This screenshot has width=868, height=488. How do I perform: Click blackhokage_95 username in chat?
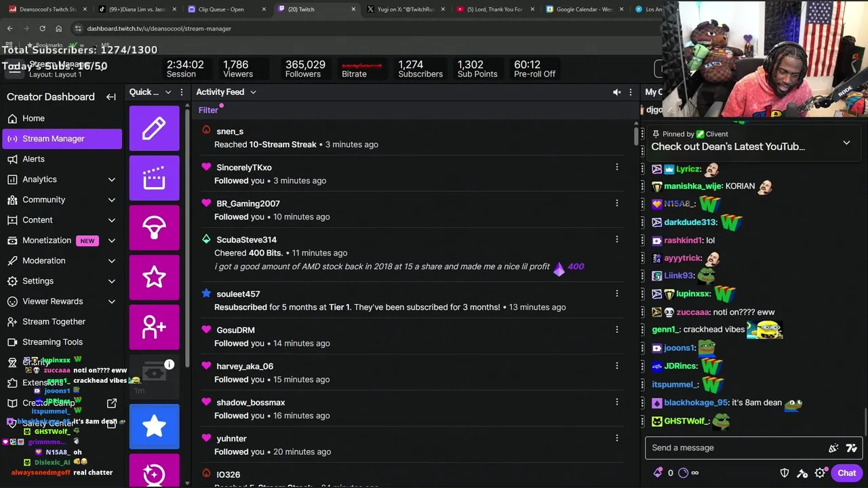coord(696,403)
